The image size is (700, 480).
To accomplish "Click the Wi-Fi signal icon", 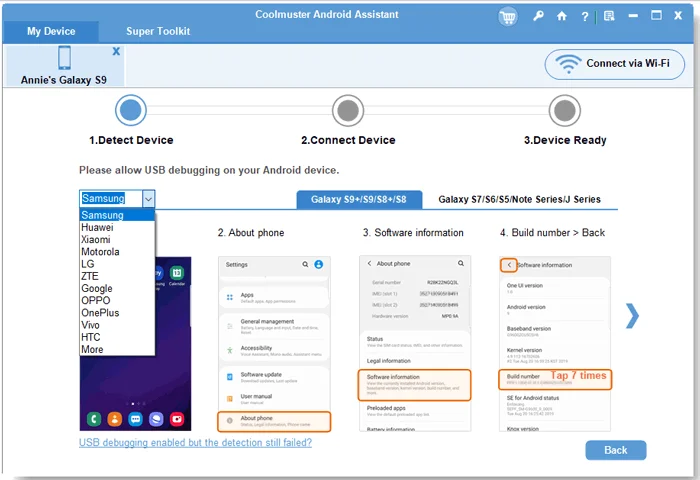I will pyautogui.click(x=568, y=64).
